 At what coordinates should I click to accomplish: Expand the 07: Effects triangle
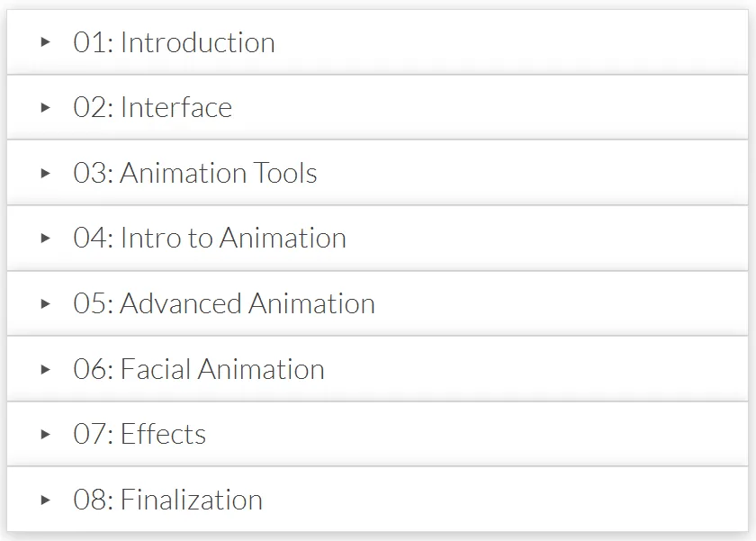pyautogui.click(x=46, y=434)
